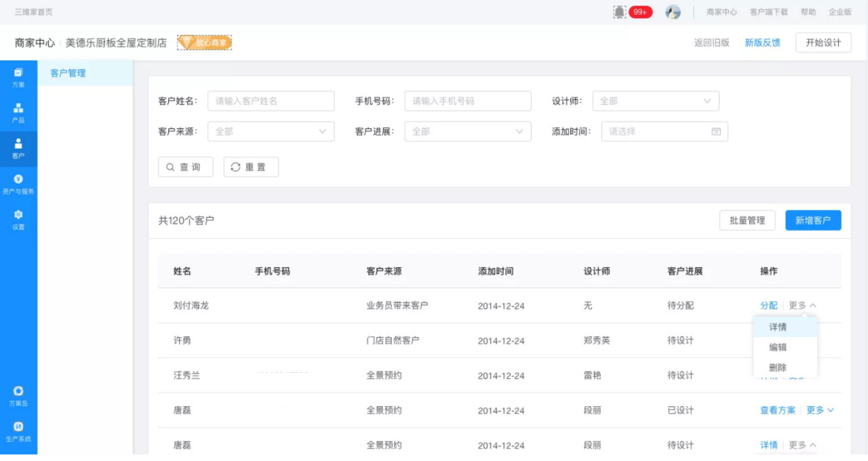Expand the 设计师 dropdown filter
Screen dimensions: 868x461
[655, 101]
